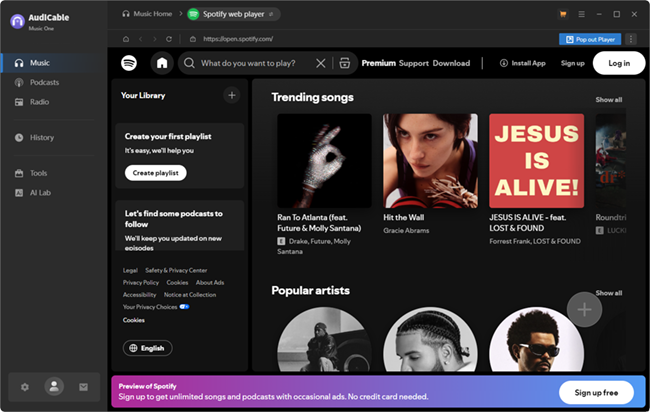Open the Download link

(451, 63)
